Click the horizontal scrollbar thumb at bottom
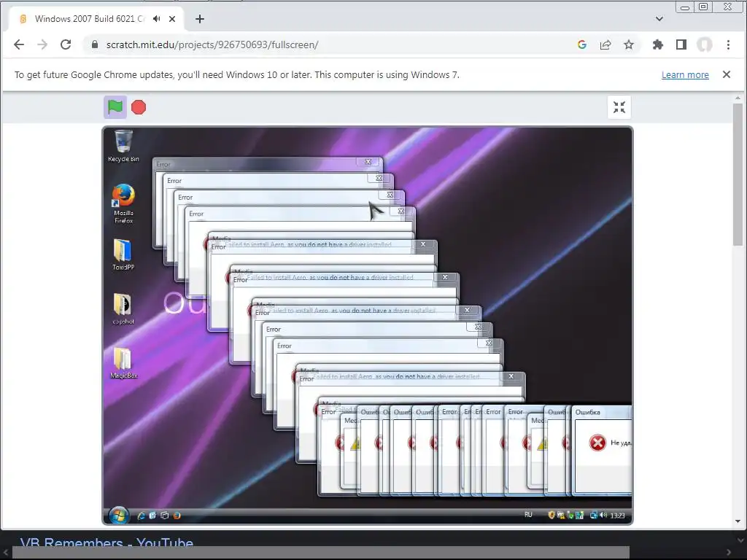Screen dimensions: 747x560 320,553
